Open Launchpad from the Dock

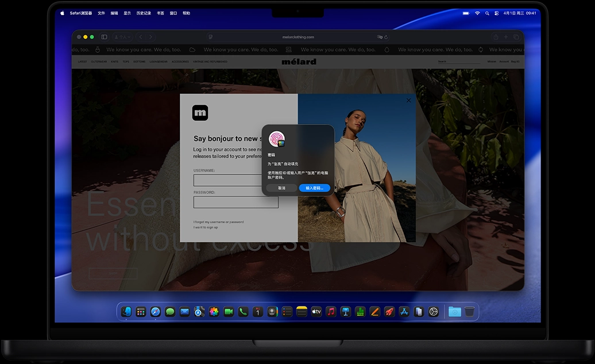click(141, 311)
